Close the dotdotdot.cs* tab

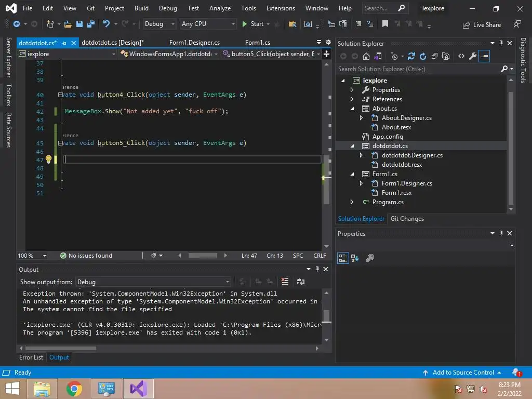74,43
